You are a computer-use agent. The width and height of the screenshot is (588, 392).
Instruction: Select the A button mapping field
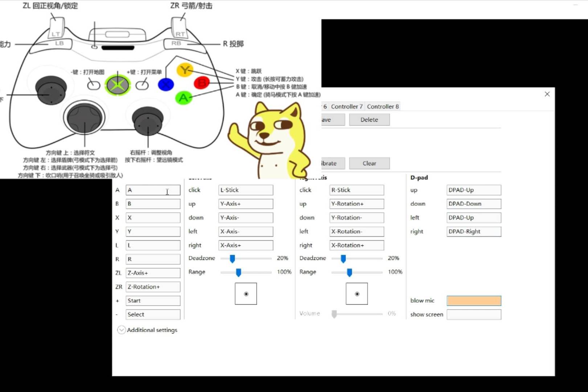point(153,190)
